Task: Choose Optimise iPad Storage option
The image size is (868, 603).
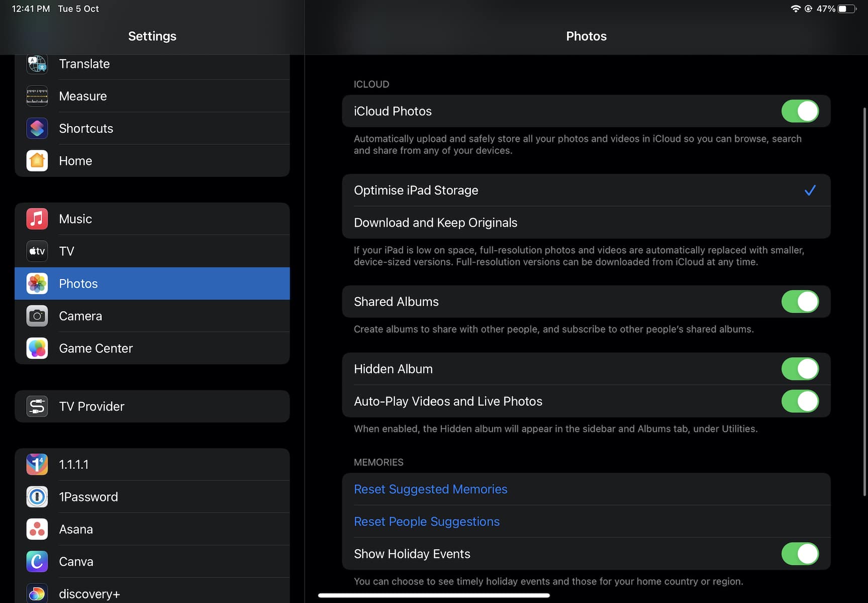Action: (416, 190)
